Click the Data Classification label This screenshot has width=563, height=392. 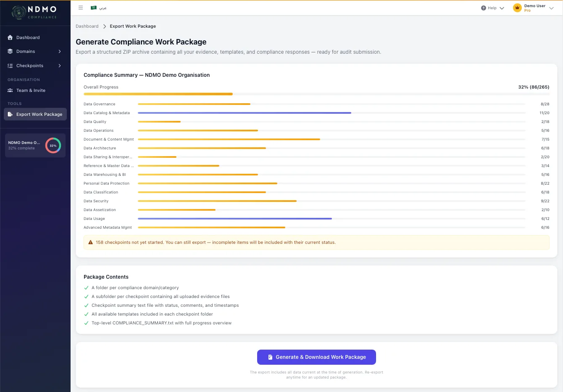tap(101, 192)
